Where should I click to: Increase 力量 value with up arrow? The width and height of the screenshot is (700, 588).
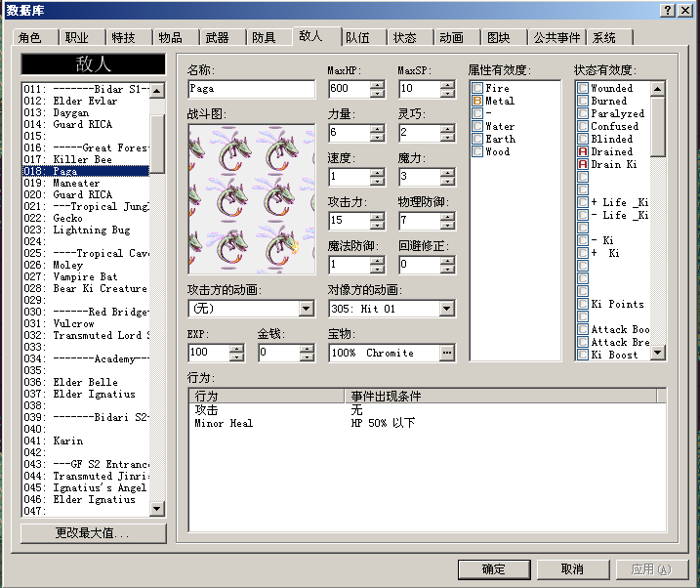point(377,129)
